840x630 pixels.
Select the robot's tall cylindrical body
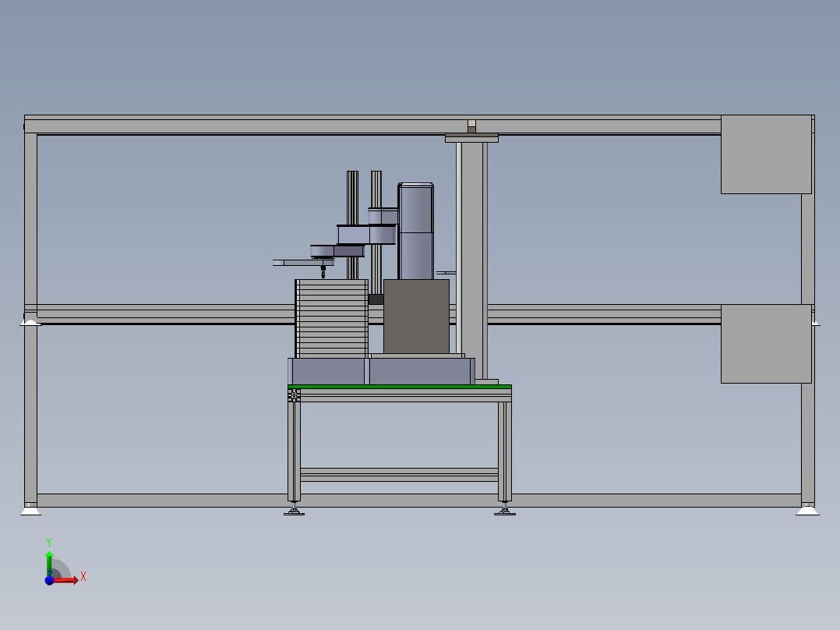[x=416, y=231]
